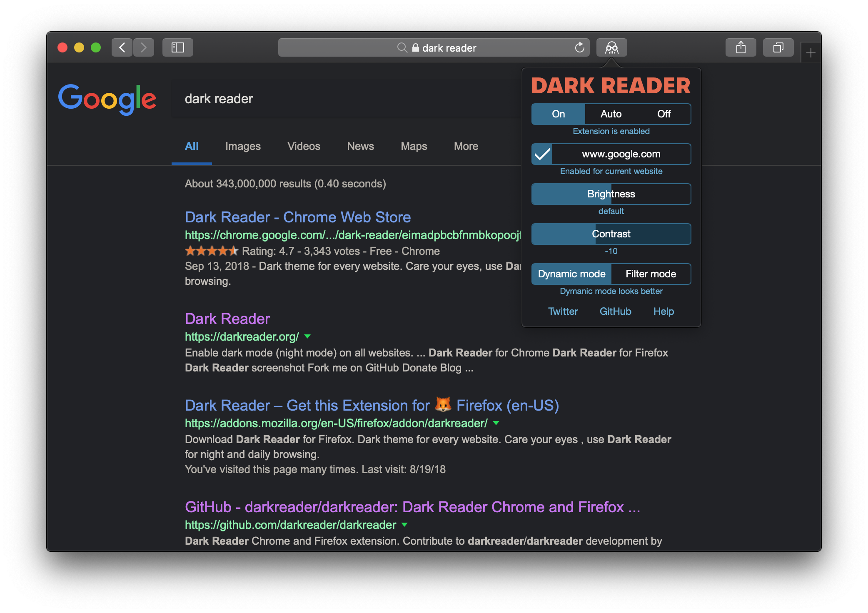
Task: Uncheck the www.google.com site checkbox
Action: (542, 154)
